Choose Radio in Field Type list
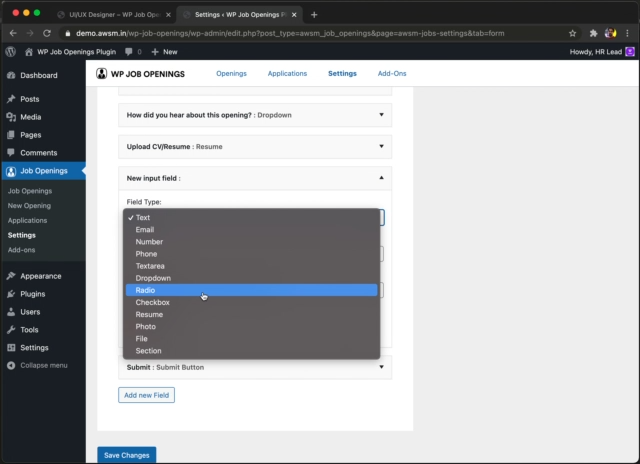Viewport: 640px width, 464px height. (x=251, y=290)
